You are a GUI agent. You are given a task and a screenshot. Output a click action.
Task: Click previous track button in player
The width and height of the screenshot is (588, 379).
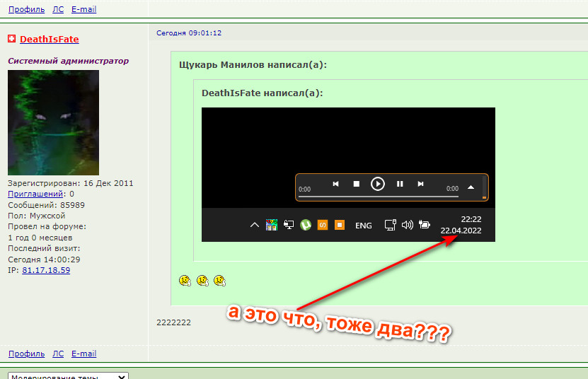point(335,184)
